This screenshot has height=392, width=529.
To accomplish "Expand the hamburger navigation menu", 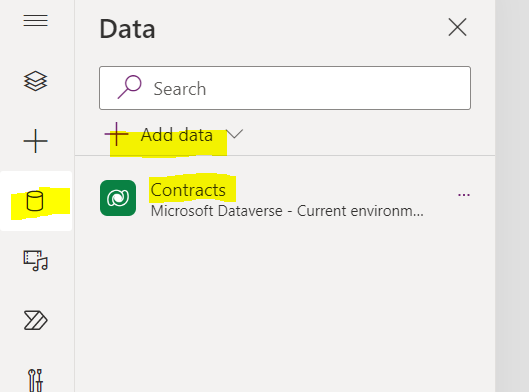I will [x=35, y=20].
